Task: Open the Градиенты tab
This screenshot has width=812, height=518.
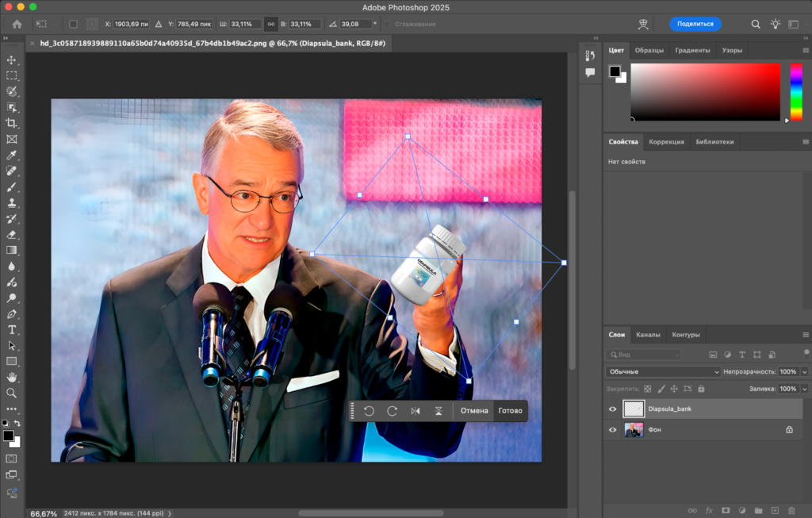Action: (692, 50)
